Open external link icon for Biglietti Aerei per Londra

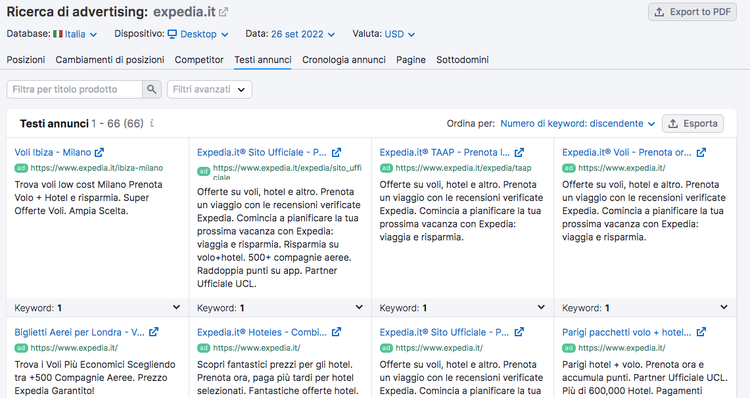pos(154,332)
